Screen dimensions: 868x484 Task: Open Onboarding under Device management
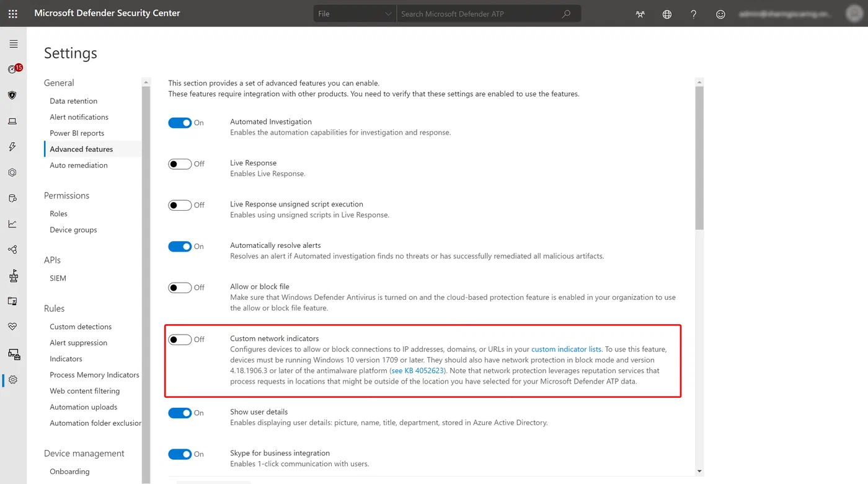[69, 472]
